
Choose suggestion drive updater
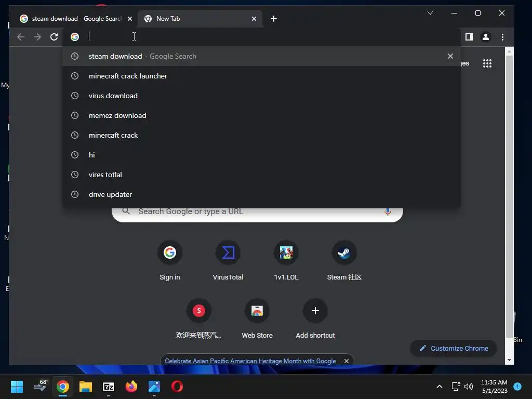261,194
